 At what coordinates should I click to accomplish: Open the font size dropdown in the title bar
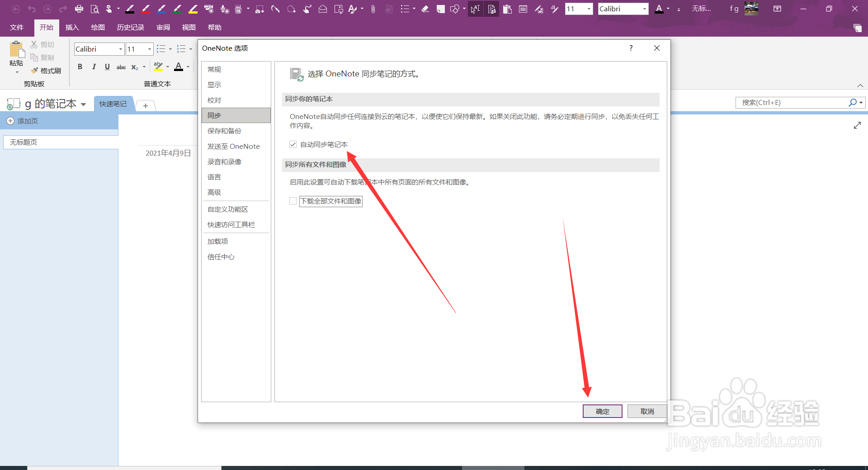(589, 9)
